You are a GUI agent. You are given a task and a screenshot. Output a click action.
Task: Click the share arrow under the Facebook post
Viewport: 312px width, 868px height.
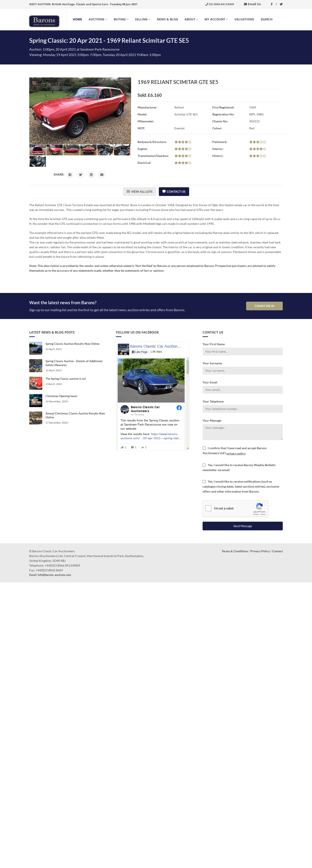coord(142,447)
